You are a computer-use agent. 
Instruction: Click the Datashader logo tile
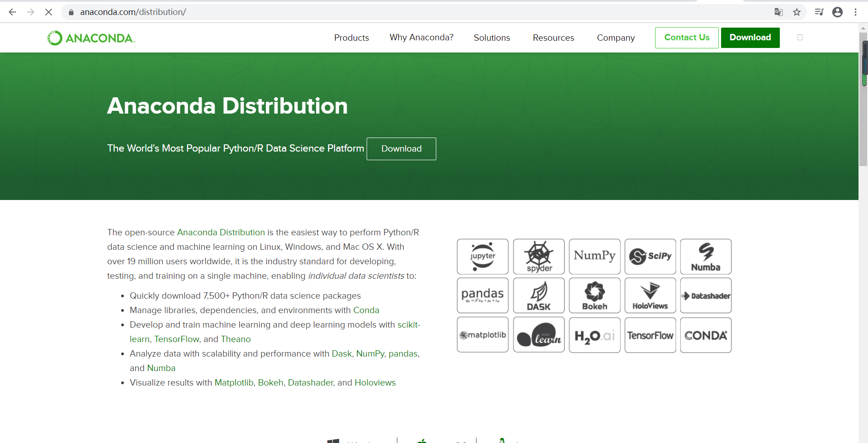(x=706, y=295)
